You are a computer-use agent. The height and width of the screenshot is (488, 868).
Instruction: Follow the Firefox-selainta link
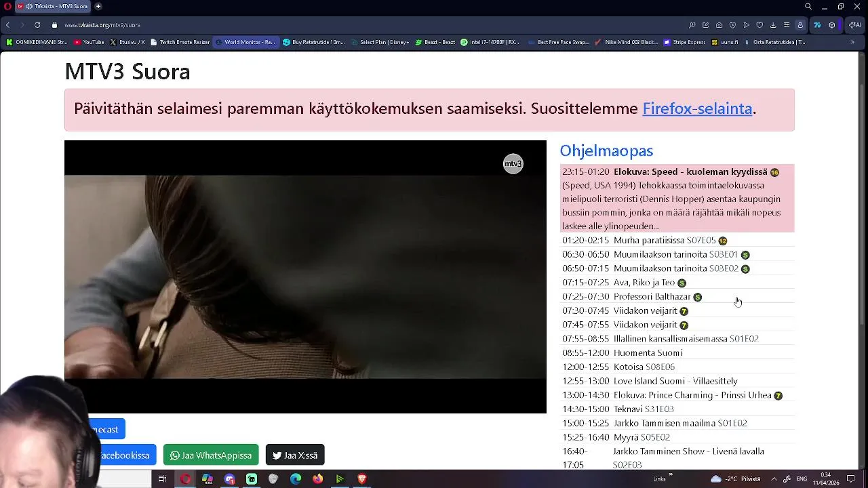[x=697, y=108]
